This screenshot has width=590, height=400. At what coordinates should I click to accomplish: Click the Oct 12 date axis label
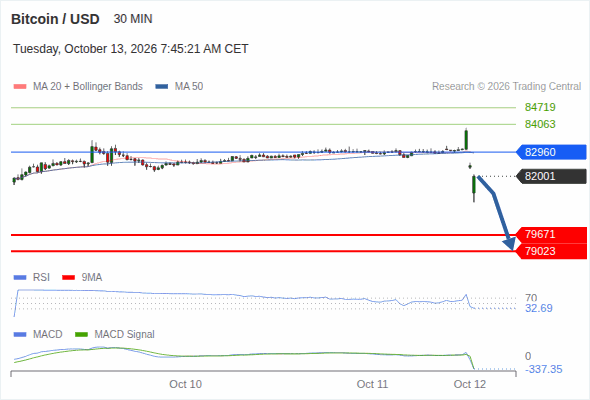tap(470, 384)
